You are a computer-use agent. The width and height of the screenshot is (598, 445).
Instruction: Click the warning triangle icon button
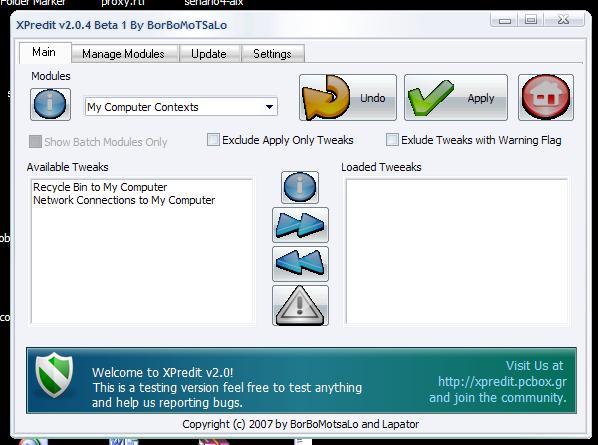pyautogui.click(x=300, y=305)
